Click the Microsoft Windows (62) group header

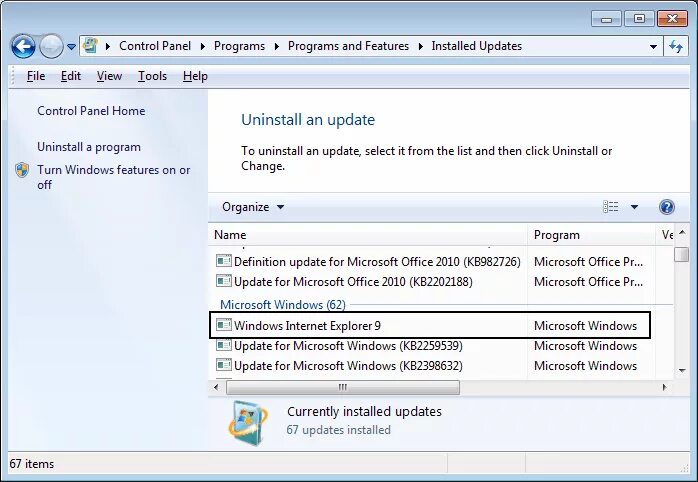click(x=283, y=305)
